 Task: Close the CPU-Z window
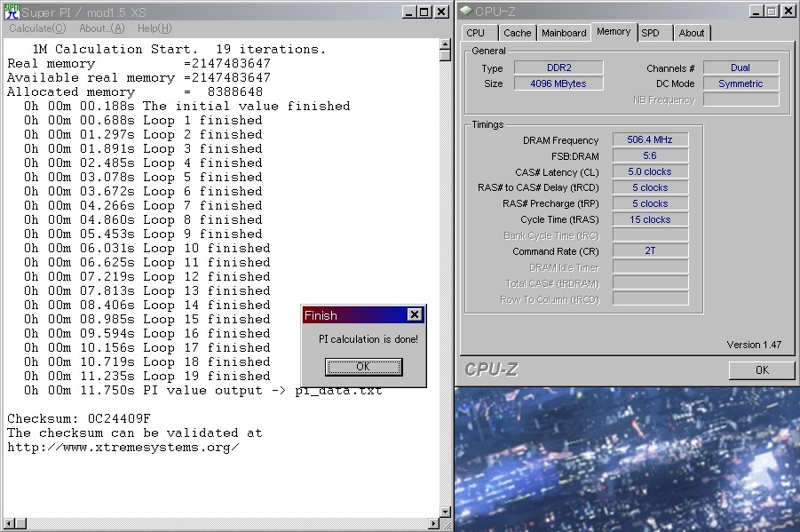(x=787, y=12)
